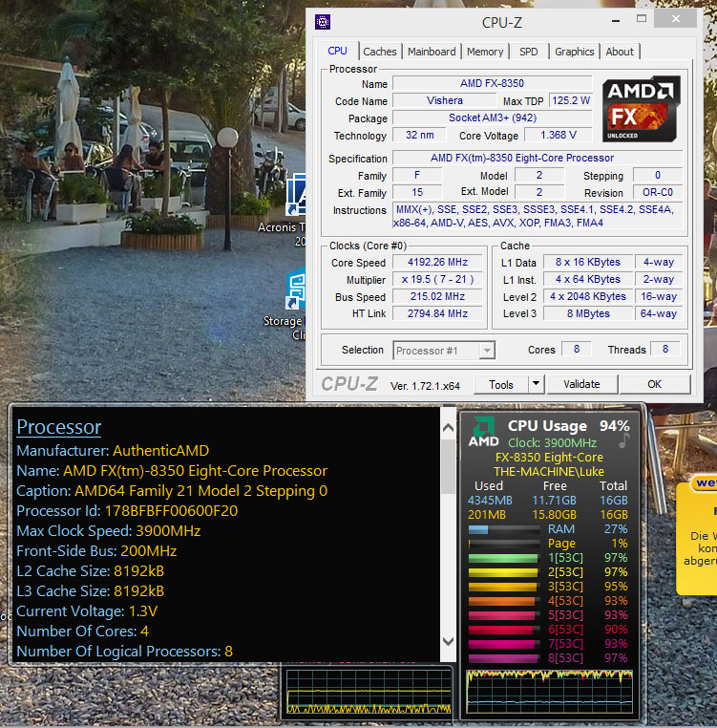Click the Validate button
The height and width of the screenshot is (728, 717).
coord(582,384)
